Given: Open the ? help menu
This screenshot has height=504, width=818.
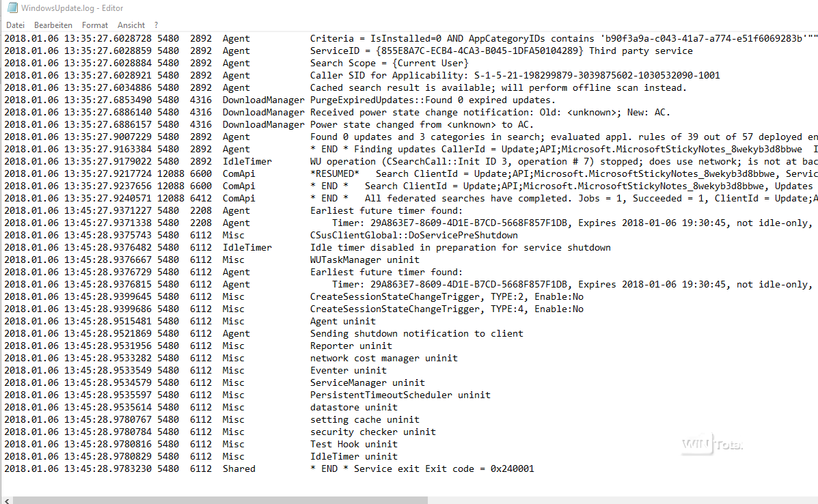Looking at the screenshot, I should coord(156,25).
